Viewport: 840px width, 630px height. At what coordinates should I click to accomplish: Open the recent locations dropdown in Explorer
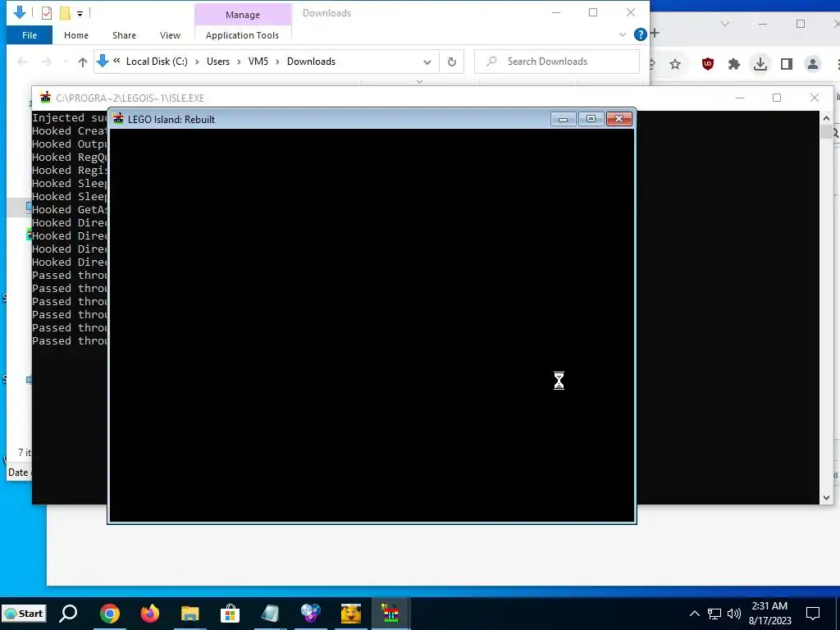coord(66,62)
